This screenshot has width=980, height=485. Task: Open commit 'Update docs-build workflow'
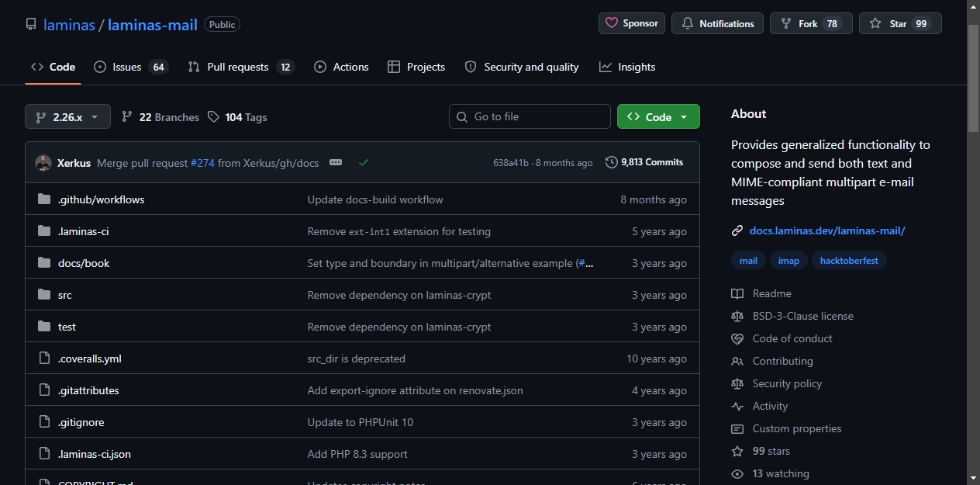[375, 199]
